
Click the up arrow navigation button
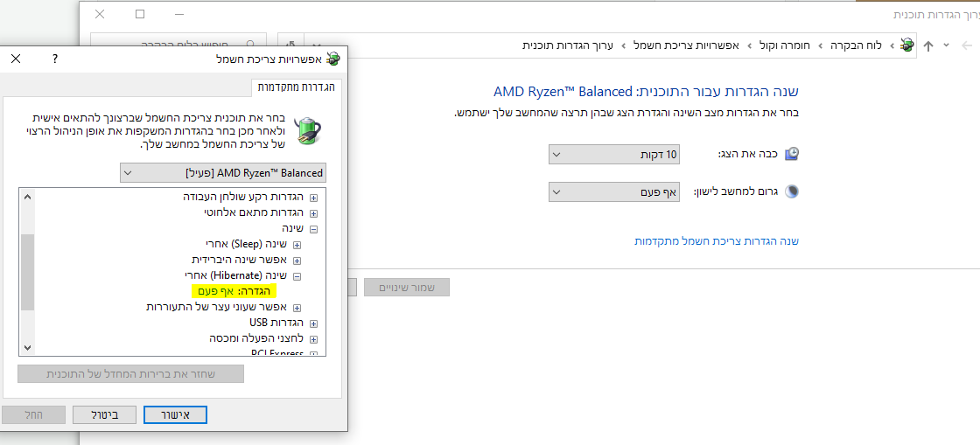(928, 45)
